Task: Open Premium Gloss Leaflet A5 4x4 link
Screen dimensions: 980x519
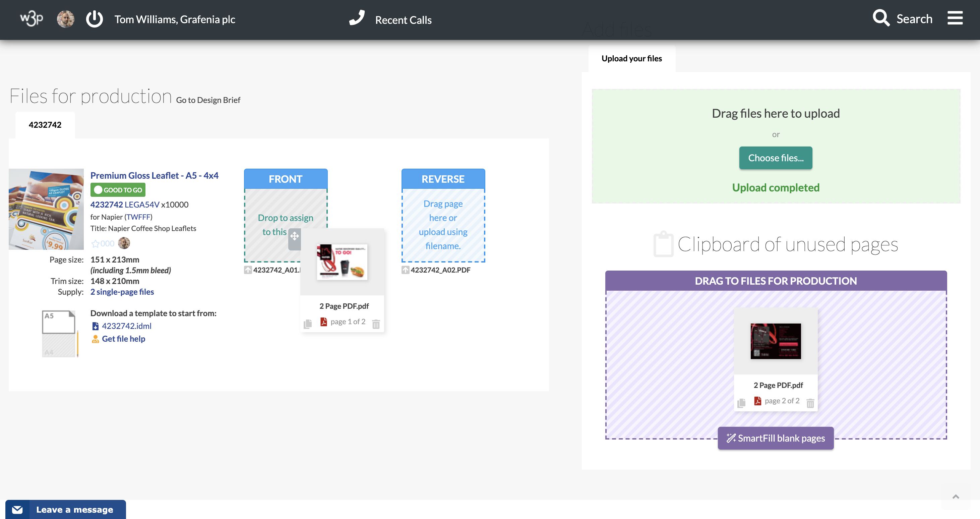Action: [154, 175]
